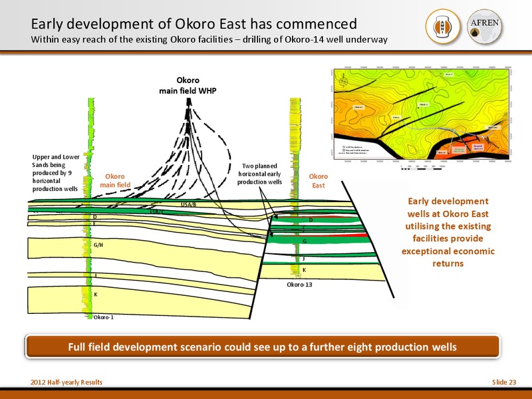
Task: Click the 'Full field development scenario' banner
Action: (262, 346)
